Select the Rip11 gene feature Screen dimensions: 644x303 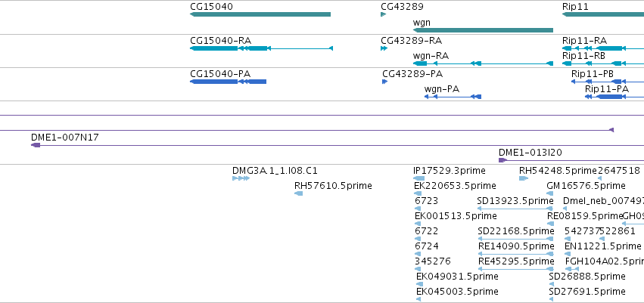coord(603,15)
